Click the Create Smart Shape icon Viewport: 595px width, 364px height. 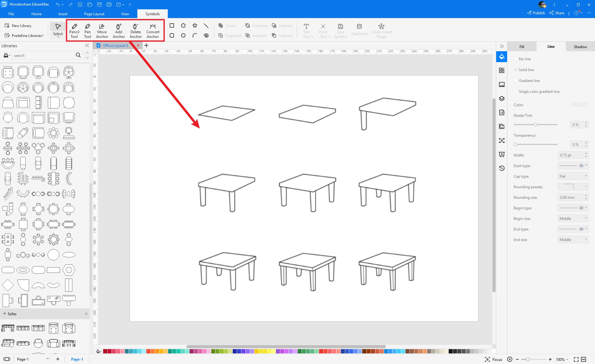click(381, 30)
